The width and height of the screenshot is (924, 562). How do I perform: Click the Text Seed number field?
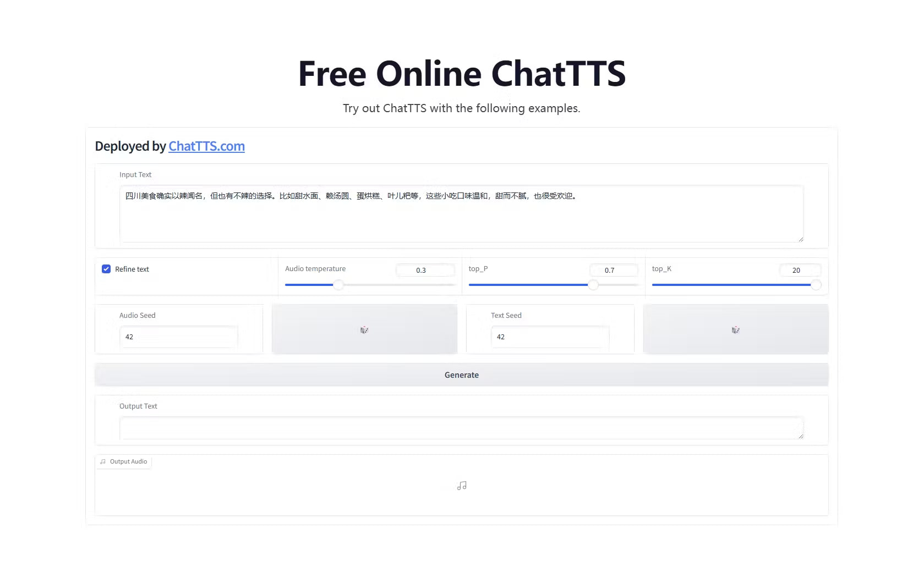[x=550, y=337]
